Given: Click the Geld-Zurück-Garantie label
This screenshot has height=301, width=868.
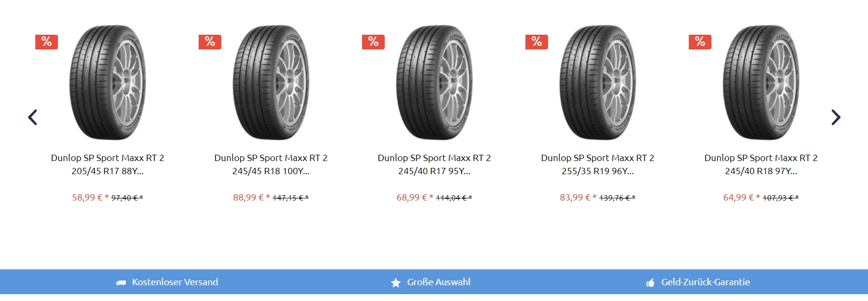Looking at the screenshot, I should [x=706, y=282].
